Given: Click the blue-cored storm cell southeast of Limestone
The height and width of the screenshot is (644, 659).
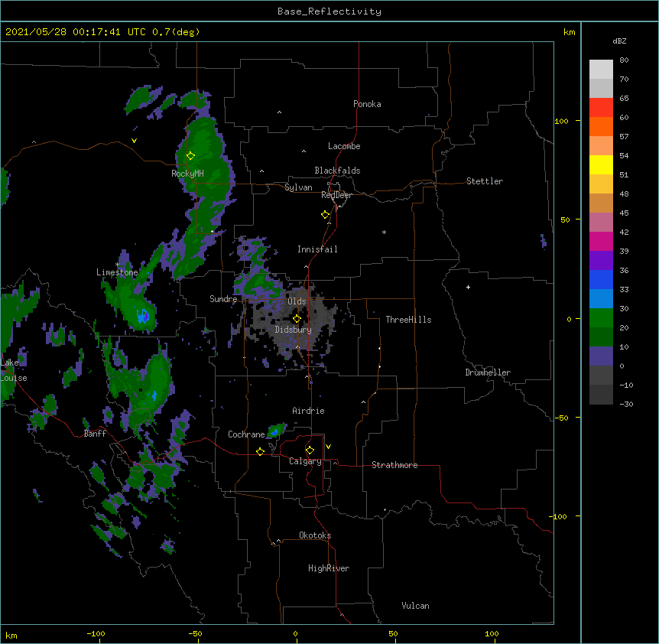Looking at the screenshot, I should [143, 316].
